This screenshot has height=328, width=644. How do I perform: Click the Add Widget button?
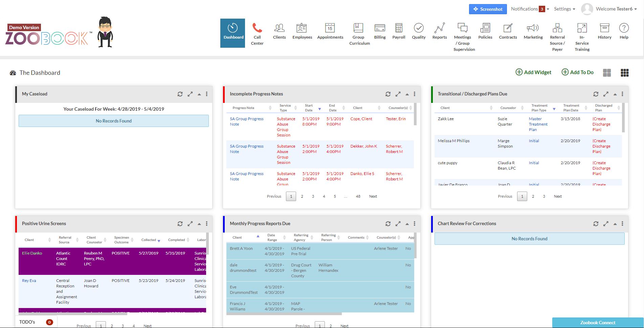pos(533,72)
